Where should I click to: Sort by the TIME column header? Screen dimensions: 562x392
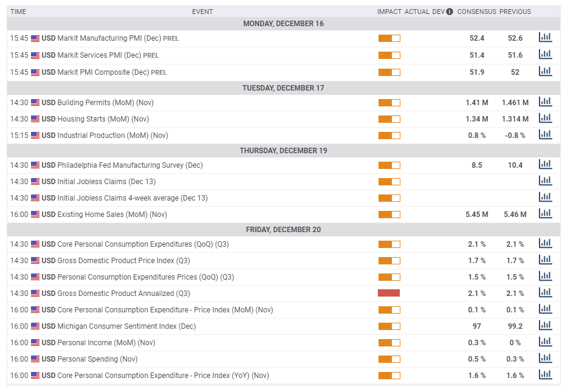tap(18, 12)
